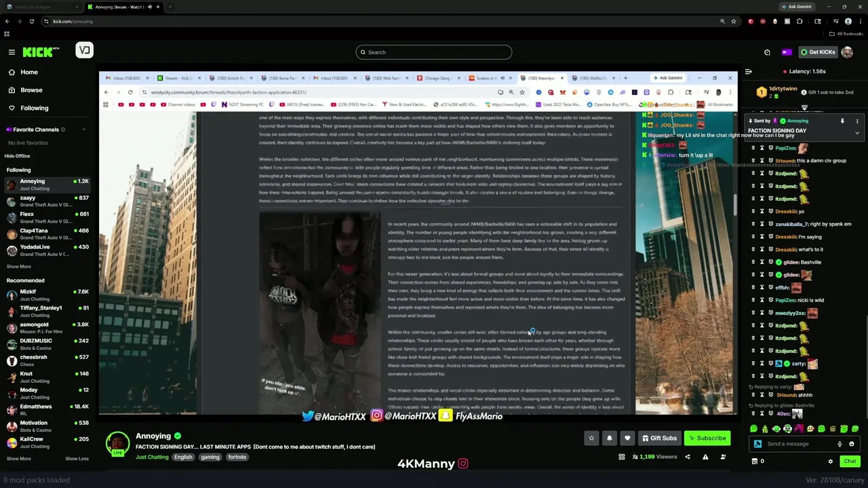This screenshot has width=868, height=488.
Task: Click the Just Chatting category link
Action: (x=152, y=457)
